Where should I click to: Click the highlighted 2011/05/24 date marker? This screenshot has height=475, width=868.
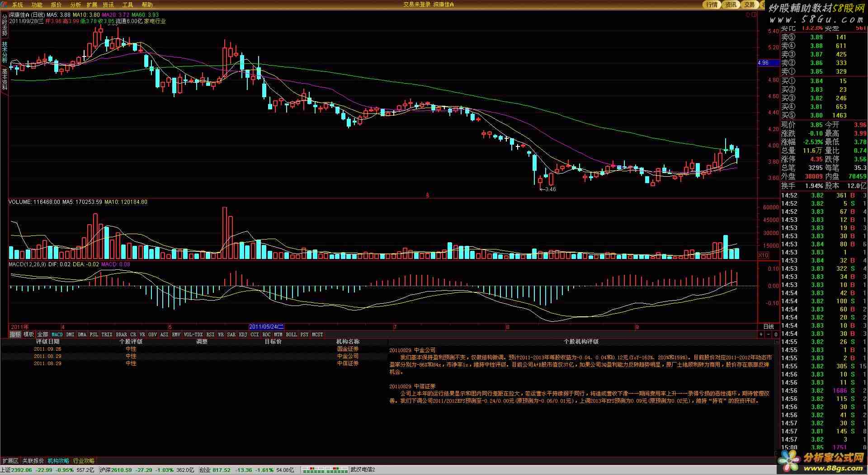pyautogui.click(x=266, y=327)
